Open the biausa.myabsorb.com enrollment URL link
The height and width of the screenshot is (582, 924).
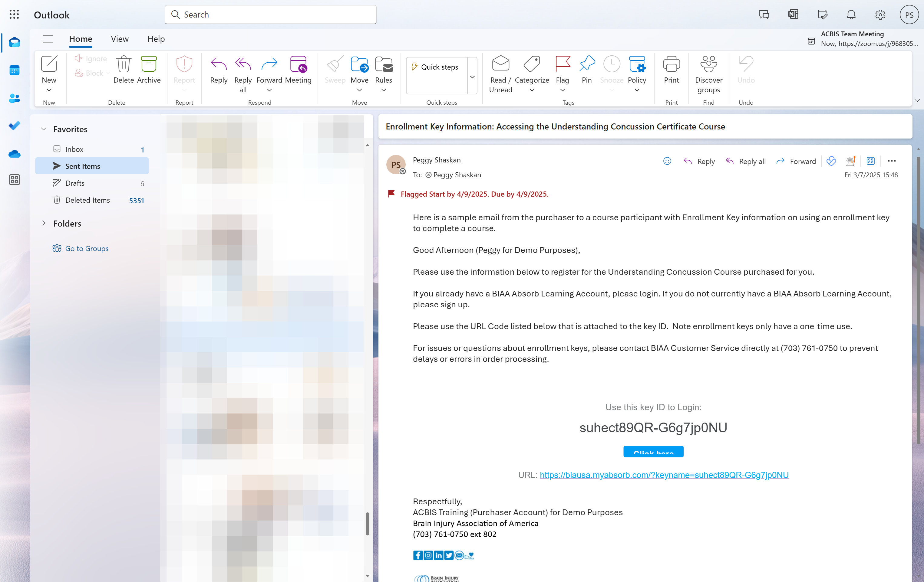point(664,475)
